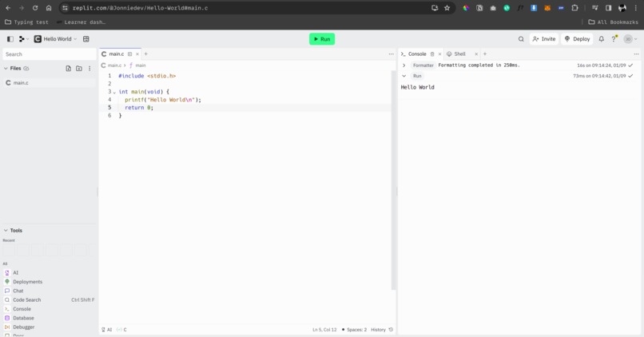
Task: Run the program with the green Run button
Action: (322, 39)
